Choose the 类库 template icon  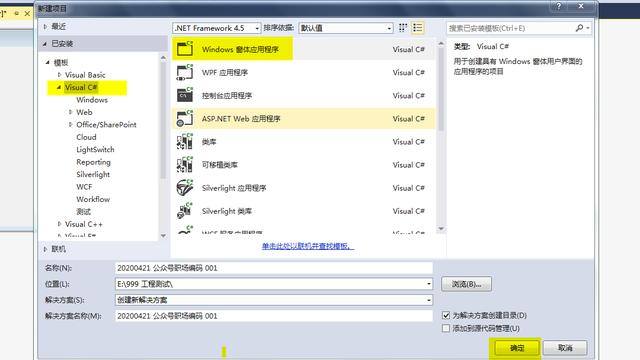click(x=185, y=142)
